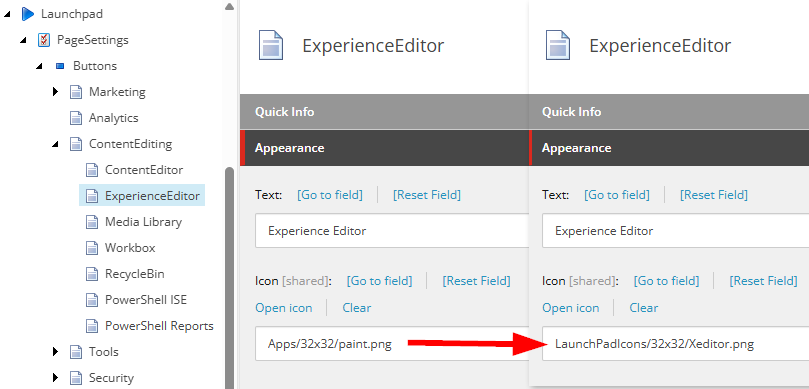The width and height of the screenshot is (809, 389).
Task: Click the PageSettings checklist icon
Action: [44, 40]
